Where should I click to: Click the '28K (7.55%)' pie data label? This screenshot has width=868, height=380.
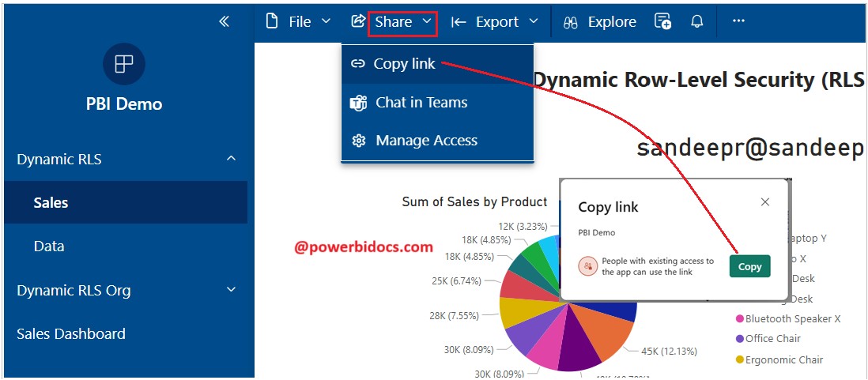click(454, 315)
